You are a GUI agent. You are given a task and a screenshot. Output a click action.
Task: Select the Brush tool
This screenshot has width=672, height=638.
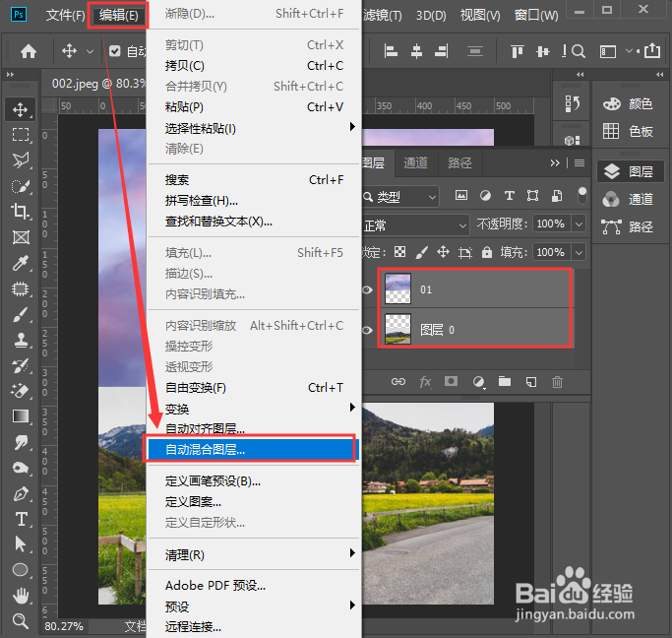click(20, 314)
